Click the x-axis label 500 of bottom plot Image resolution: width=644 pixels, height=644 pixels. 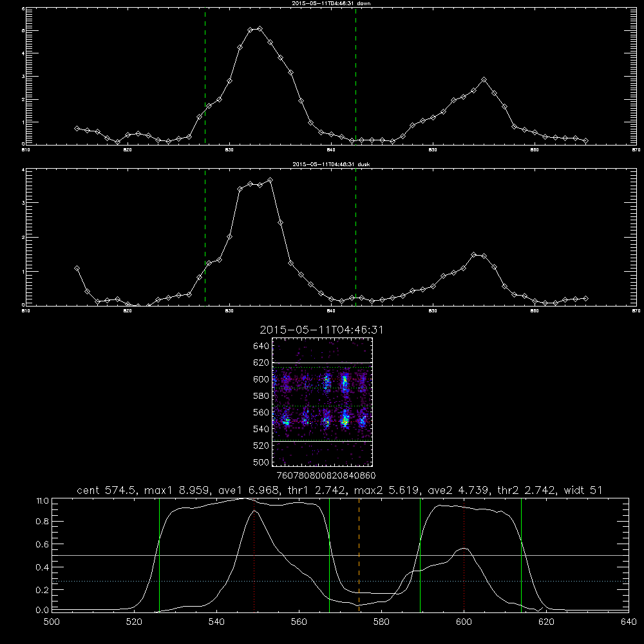[52, 622]
